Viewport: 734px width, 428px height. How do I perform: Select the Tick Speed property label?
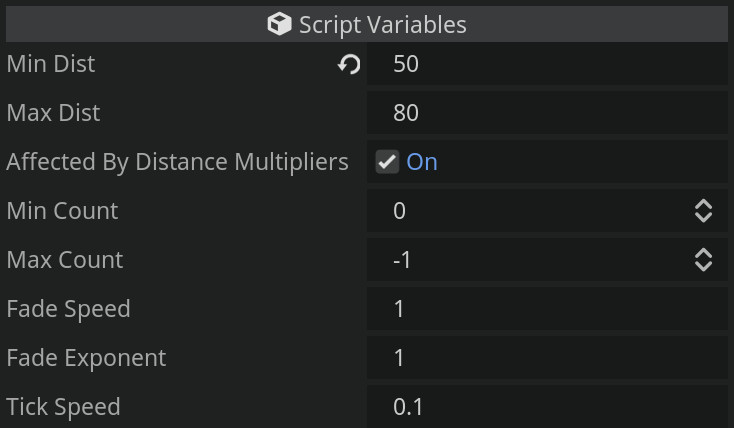pos(63,407)
